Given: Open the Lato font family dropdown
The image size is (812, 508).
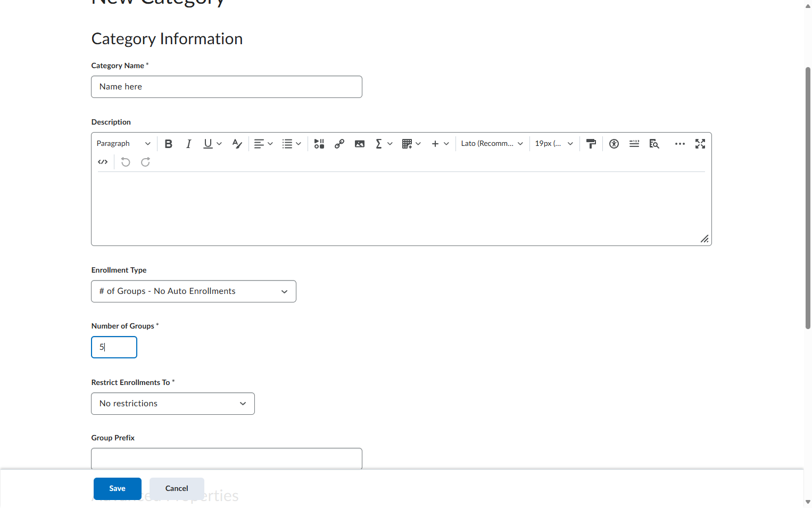Looking at the screenshot, I should coord(492,144).
